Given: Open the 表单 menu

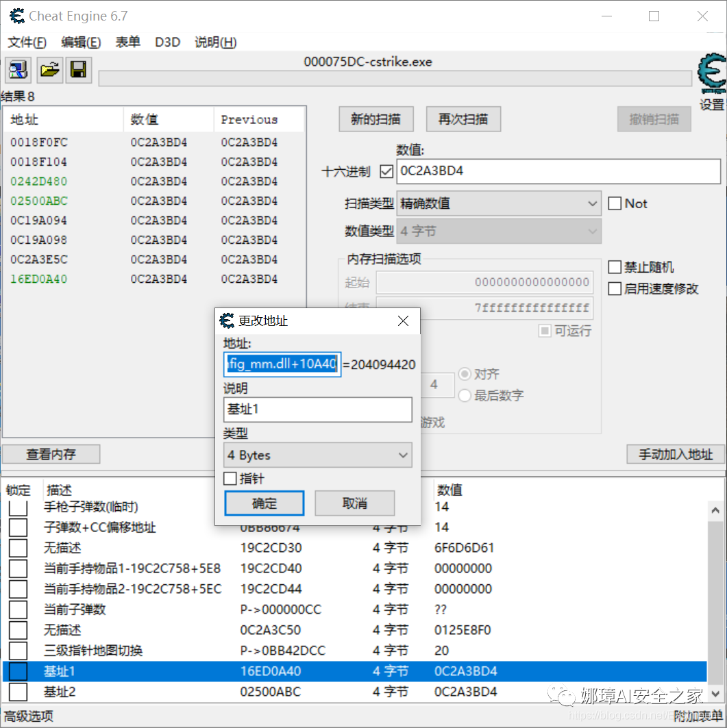Looking at the screenshot, I should [x=127, y=42].
